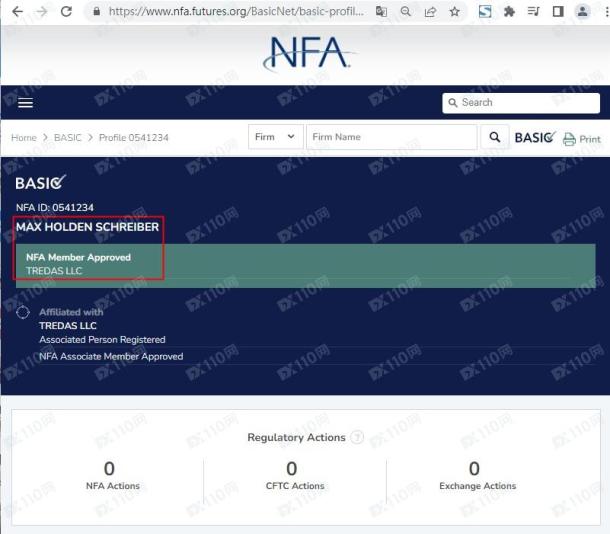Expand the Firm search type dropdown

275,137
